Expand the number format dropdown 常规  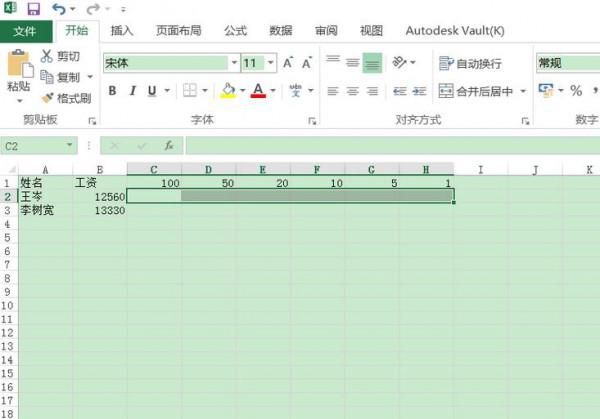(x=566, y=63)
